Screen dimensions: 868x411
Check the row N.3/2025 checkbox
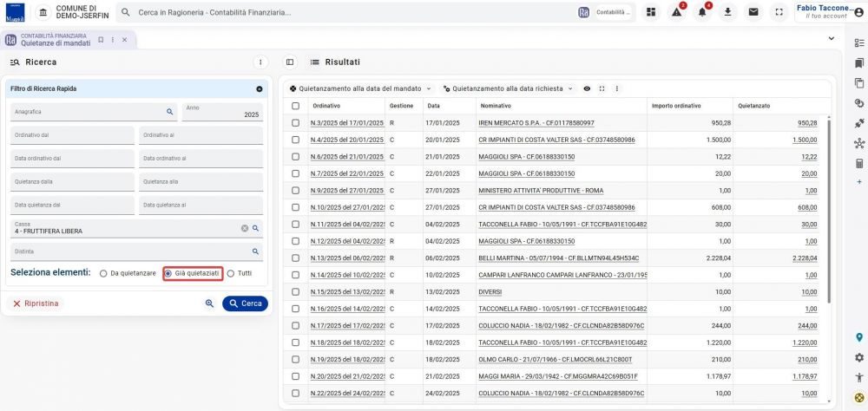click(x=296, y=123)
